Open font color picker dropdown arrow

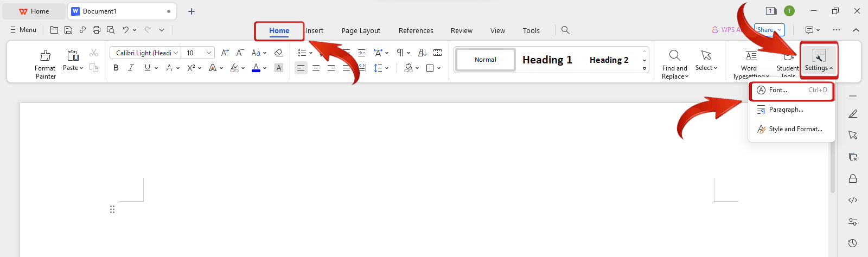265,68
